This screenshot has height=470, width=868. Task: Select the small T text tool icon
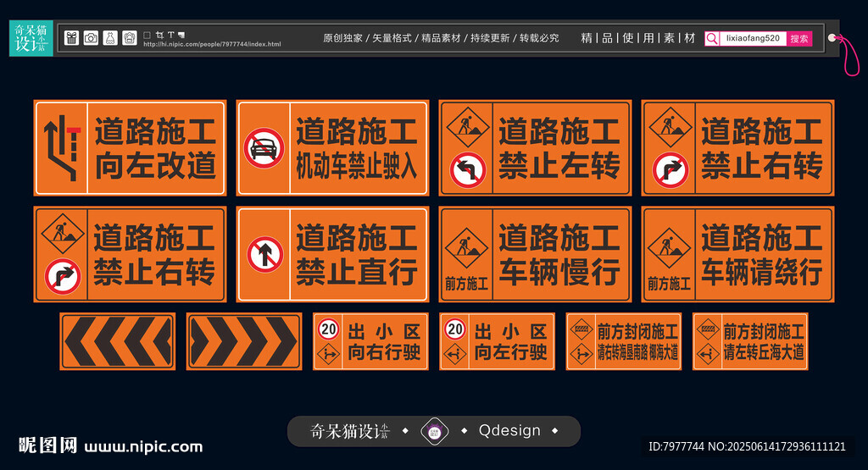pos(170,35)
